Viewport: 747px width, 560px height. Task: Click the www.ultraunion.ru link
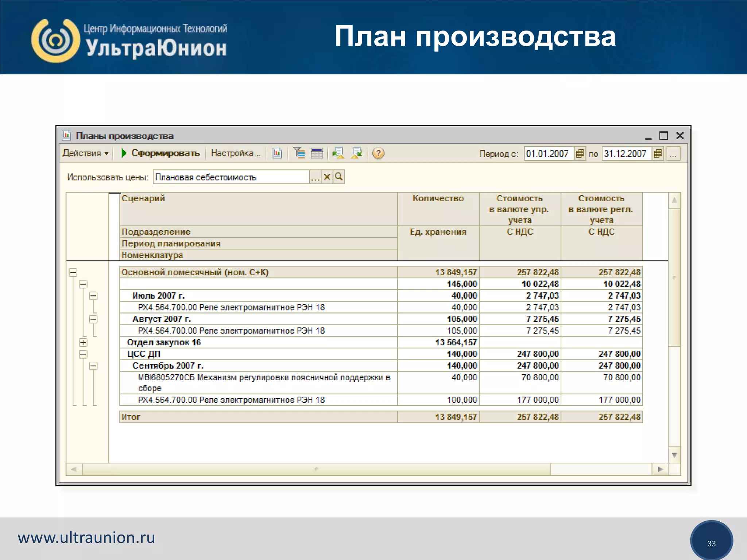point(86,538)
